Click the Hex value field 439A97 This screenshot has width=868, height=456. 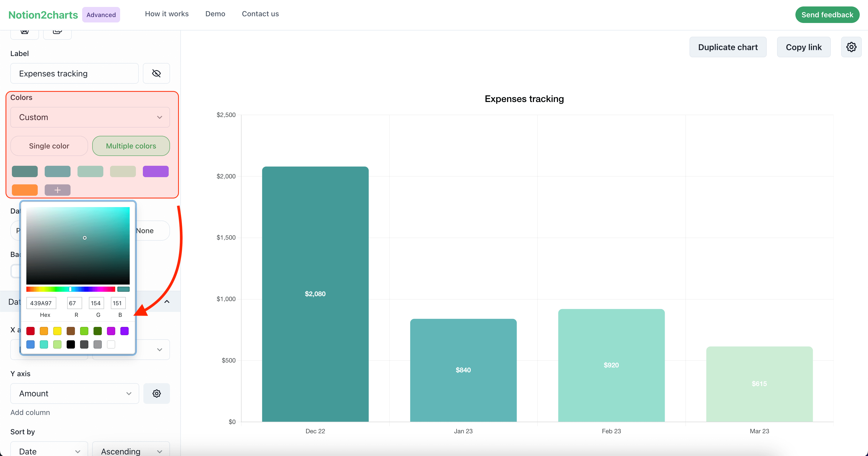pyautogui.click(x=41, y=303)
